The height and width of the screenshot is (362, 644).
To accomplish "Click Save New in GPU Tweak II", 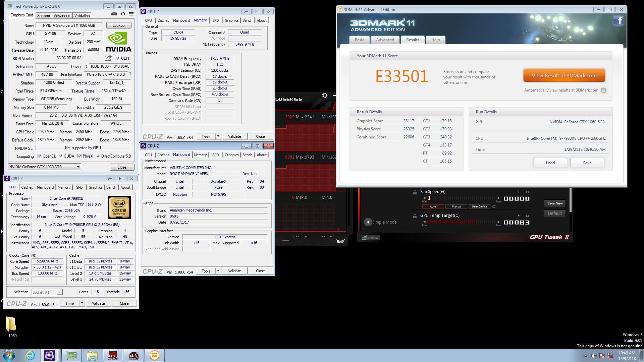I will pyautogui.click(x=555, y=203).
